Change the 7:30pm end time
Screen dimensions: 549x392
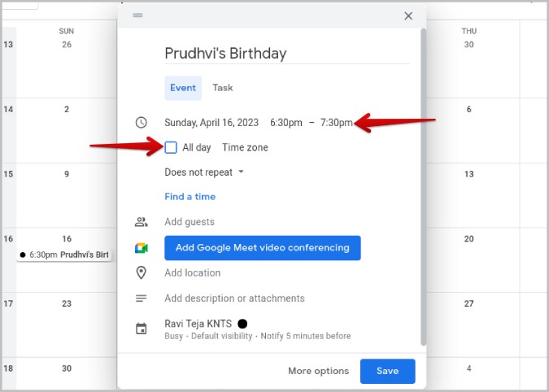337,123
